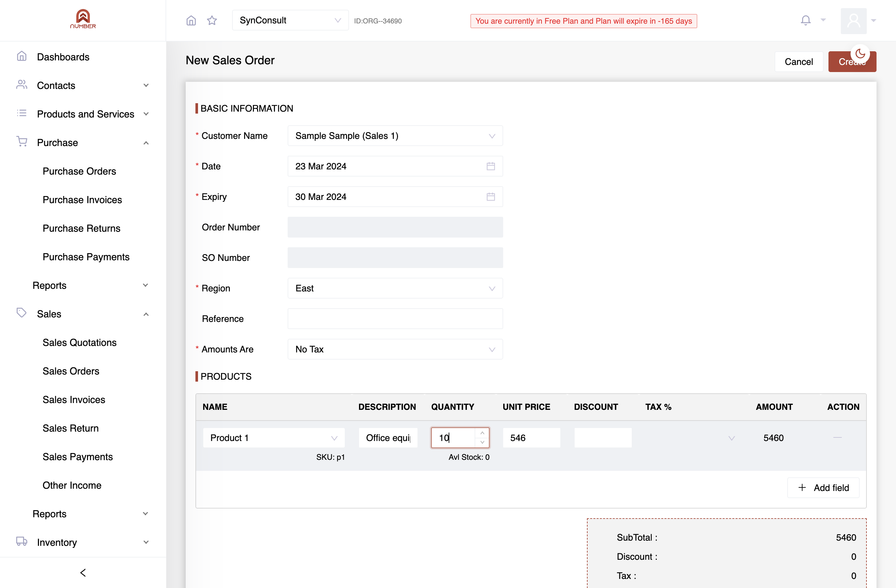896x588 pixels.
Task: Open Purchase Returns page
Action: click(81, 228)
